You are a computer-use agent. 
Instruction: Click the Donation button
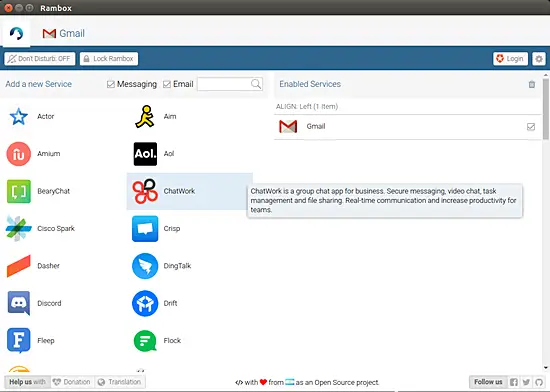coord(72,382)
